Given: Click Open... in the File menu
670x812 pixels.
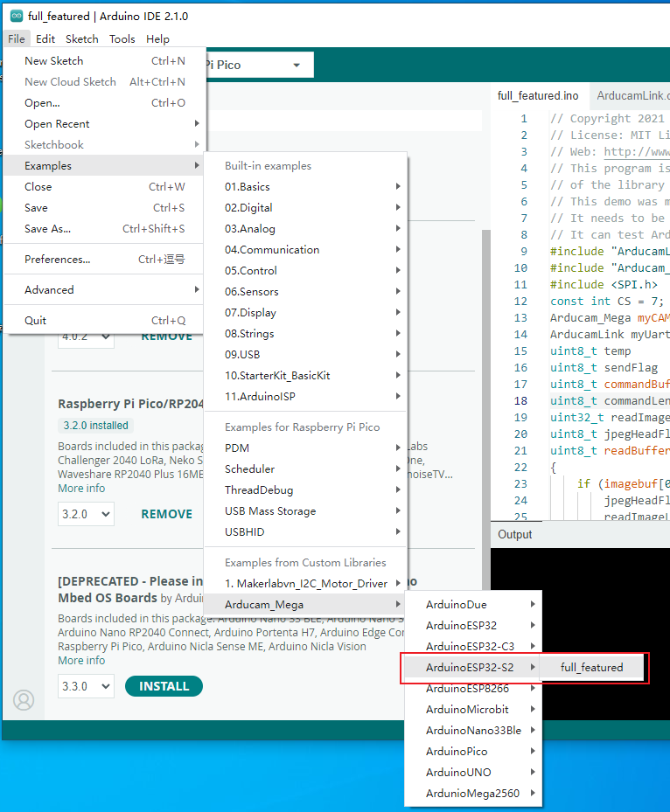Looking at the screenshot, I should pyautogui.click(x=105, y=103).
